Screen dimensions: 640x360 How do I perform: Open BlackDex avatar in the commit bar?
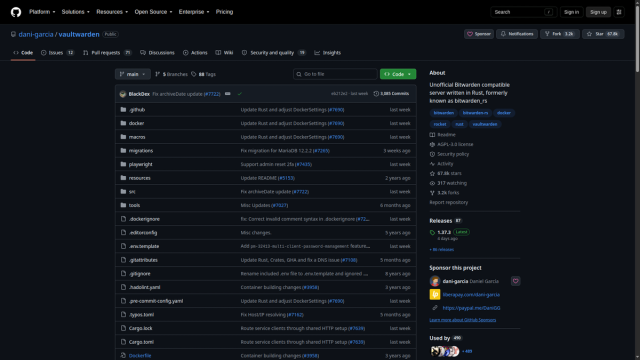(x=123, y=94)
